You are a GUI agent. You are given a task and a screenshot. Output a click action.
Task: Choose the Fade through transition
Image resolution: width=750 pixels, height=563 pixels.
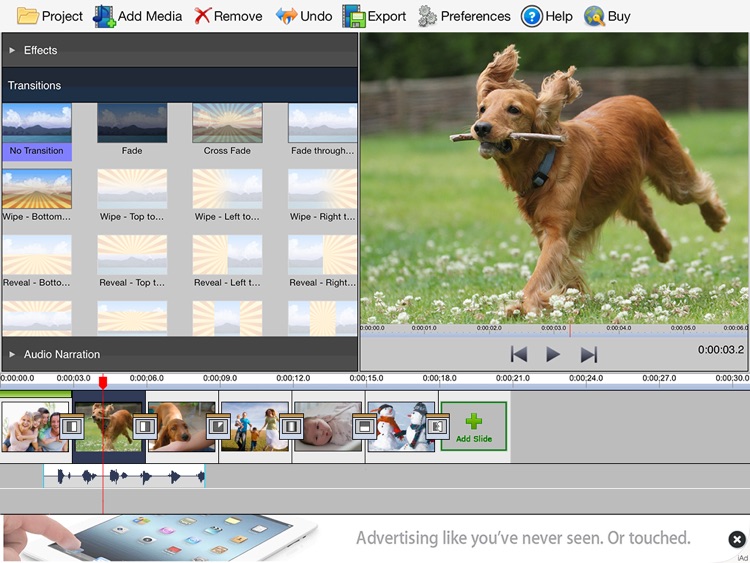pyautogui.click(x=322, y=130)
